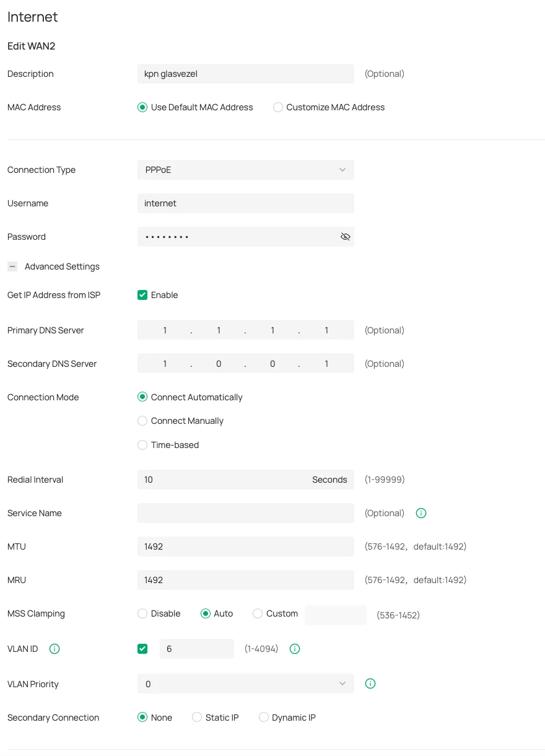Click the MTU input field
The width and height of the screenshot is (545, 756).
point(246,547)
